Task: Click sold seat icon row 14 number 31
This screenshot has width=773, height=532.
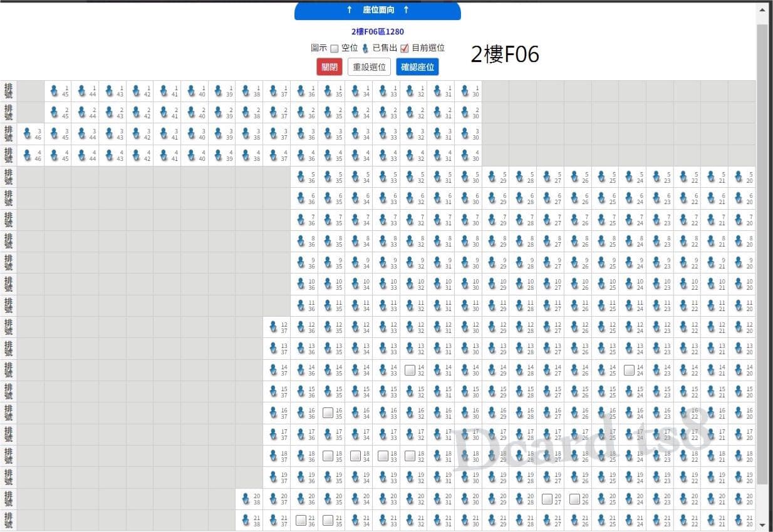Action: [x=438, y=370]
